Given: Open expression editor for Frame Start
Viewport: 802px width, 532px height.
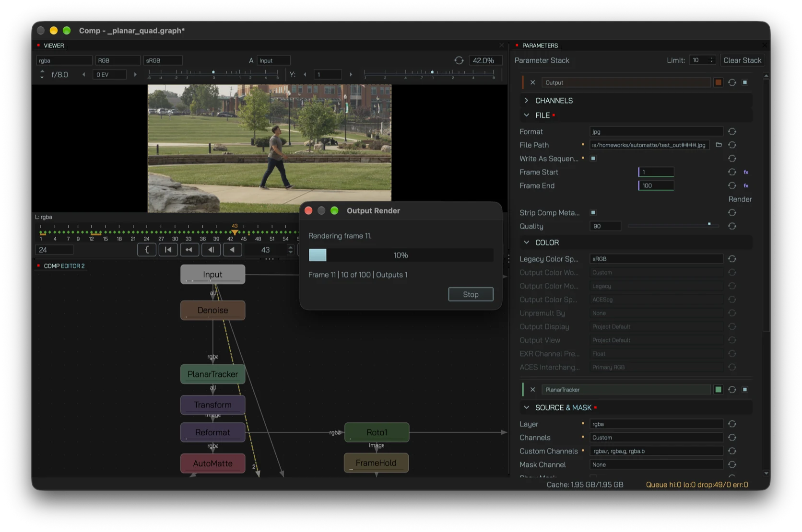Looking at the screenshot, I should 746,172.
